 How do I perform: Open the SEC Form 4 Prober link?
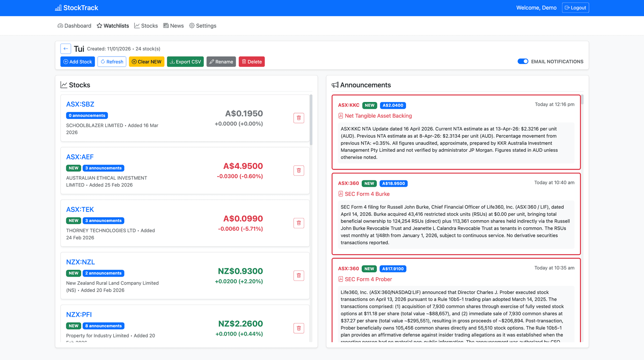(369, 279)
